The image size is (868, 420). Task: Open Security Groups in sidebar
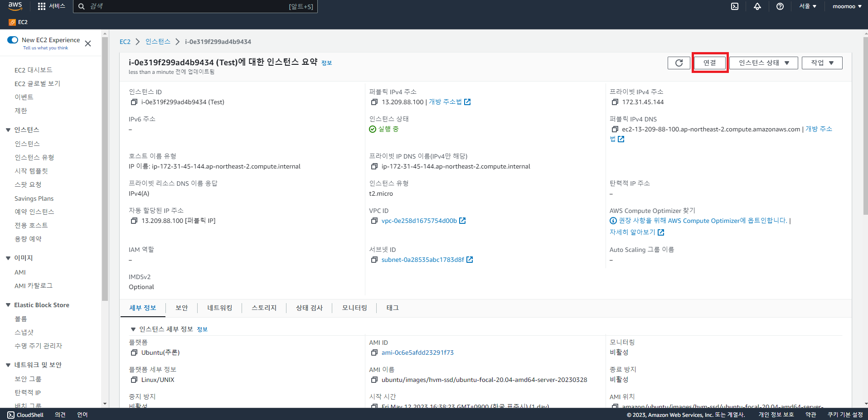pos(28,379)
